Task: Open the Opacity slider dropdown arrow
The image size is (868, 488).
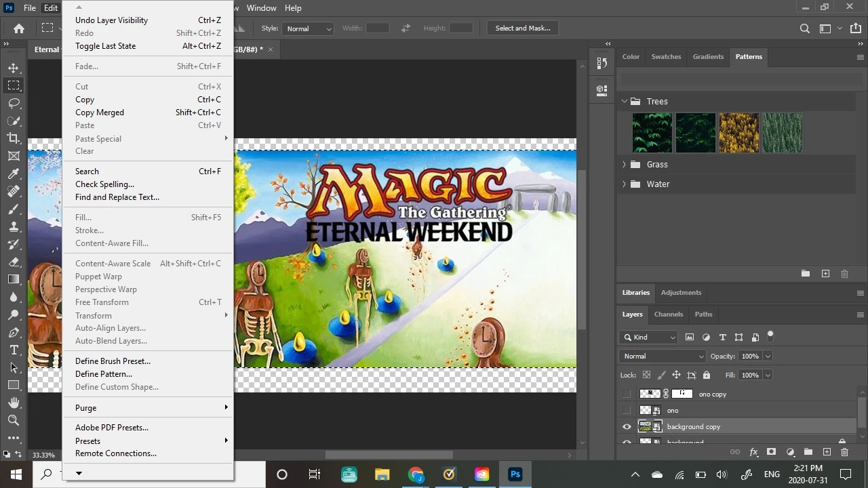Action: [x=768, y=356]
